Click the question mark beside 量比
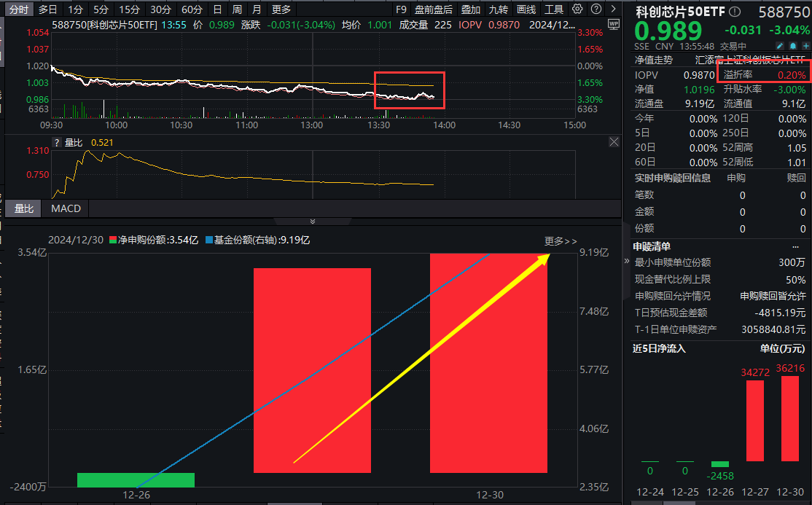 (57, 143)
